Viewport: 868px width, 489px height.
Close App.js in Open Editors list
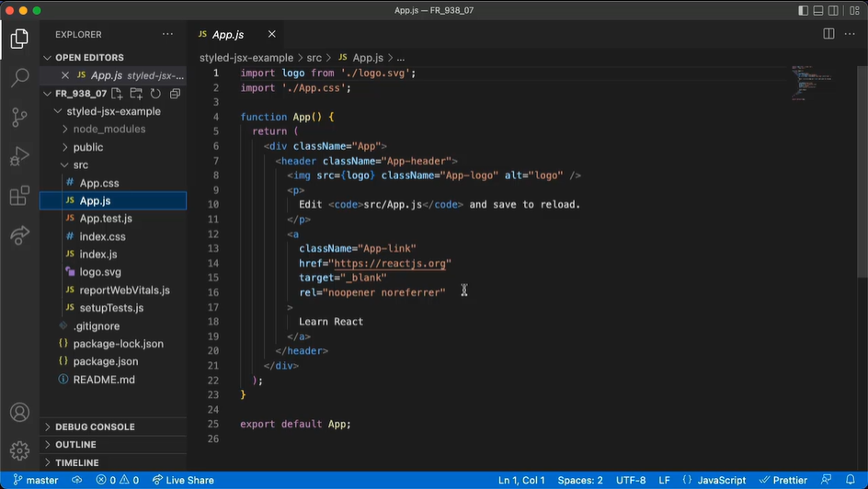click(x=65, y=75)
